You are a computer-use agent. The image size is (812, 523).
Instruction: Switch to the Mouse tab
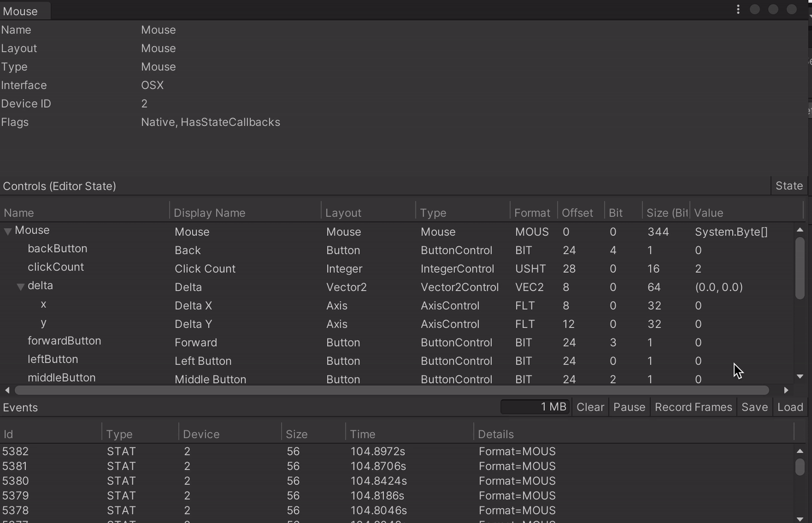pos(21,11)
